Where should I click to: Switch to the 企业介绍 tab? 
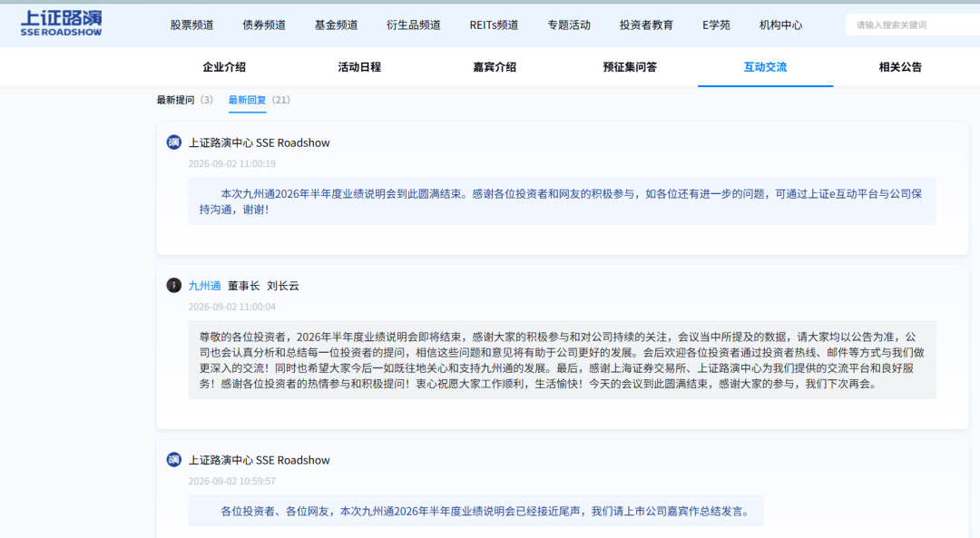[224, 67]
